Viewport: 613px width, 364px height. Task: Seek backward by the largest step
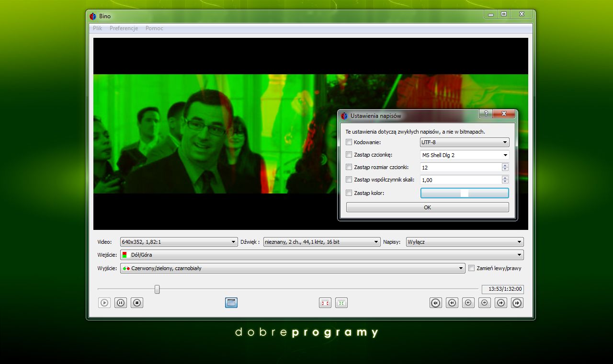(436, 303)
